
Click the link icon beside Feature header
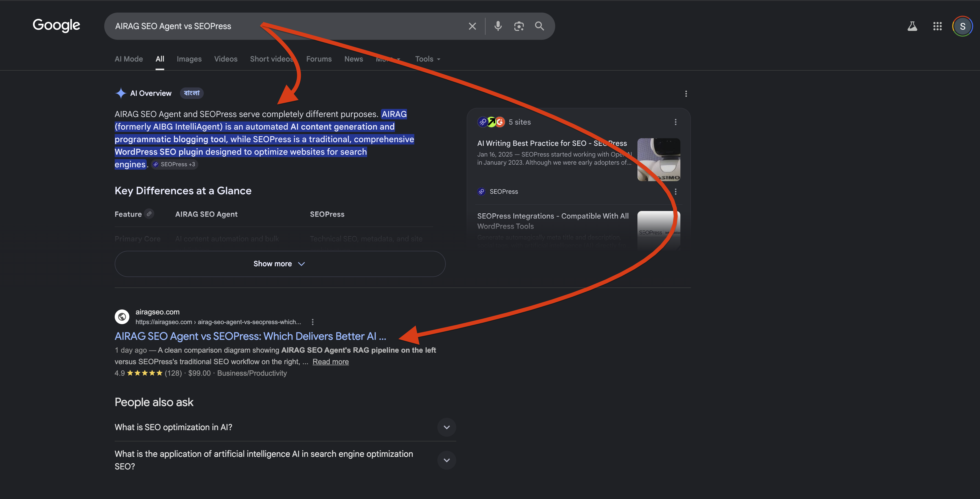[149, 214]
